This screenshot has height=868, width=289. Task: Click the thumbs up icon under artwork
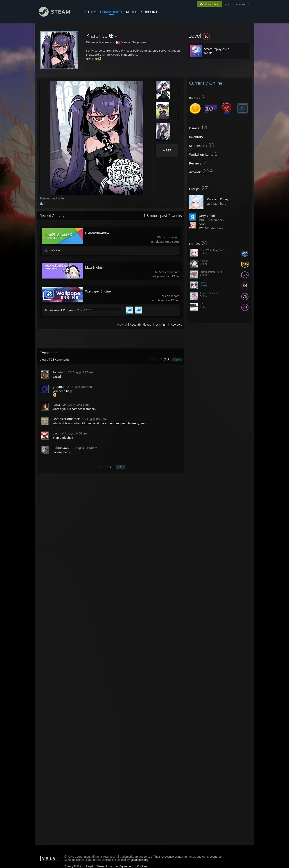click(x=41, y=203)
